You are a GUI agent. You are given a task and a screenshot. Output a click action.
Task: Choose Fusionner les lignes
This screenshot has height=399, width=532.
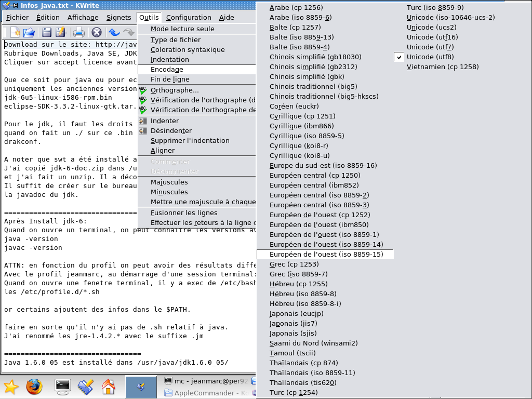click(x=197, y=212)
